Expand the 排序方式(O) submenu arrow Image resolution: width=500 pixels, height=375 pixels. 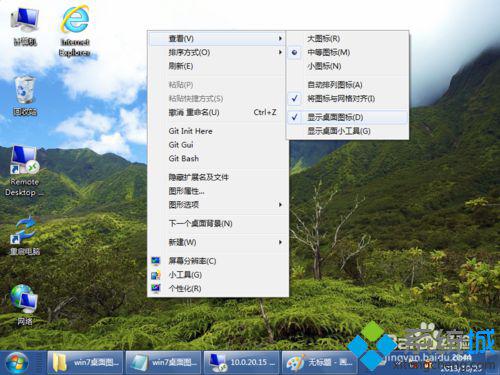[x=280, y=52]
